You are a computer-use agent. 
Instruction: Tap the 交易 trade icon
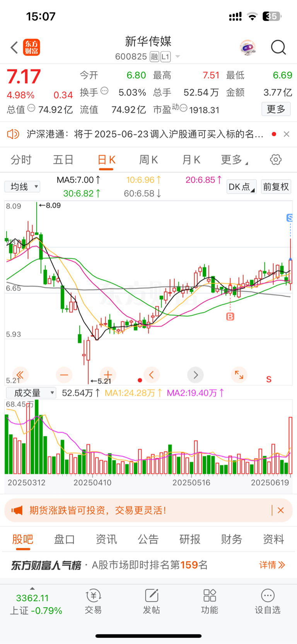pyautogui.click(x=93, y=602)
